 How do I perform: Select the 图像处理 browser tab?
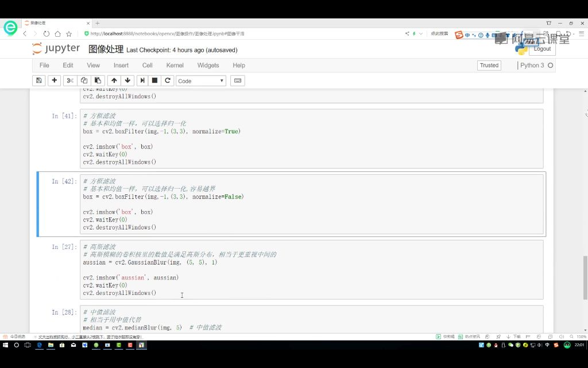pos(56,23)
